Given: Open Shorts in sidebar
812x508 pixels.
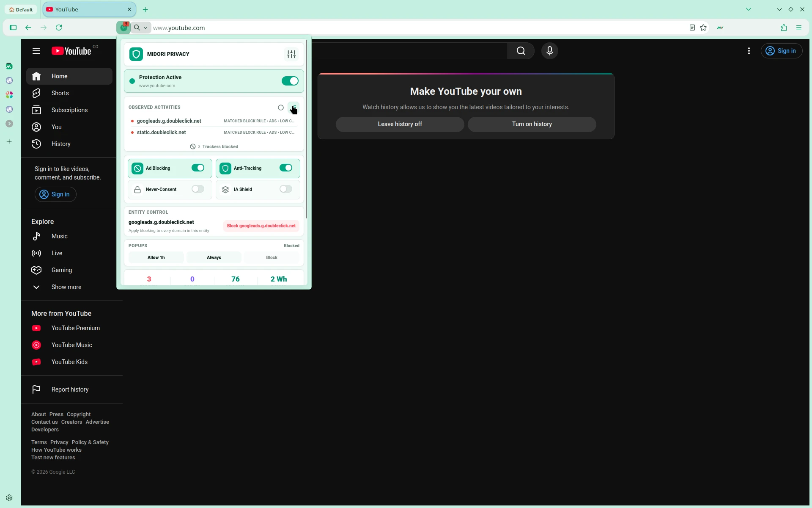Looking at the screenshot, I should pyautogui.click(x=69, y=93).
